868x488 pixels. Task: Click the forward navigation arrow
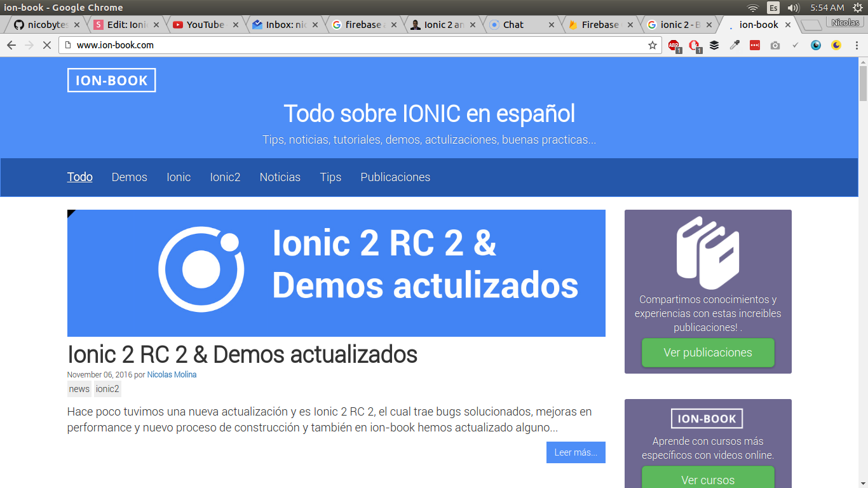[29, 45]
